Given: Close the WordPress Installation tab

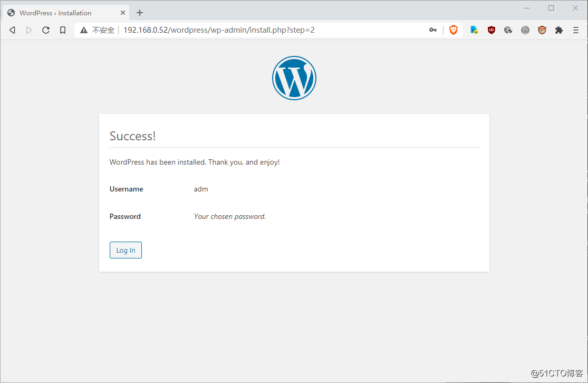Looking at the screenshot, I should [x=123, y=13].
